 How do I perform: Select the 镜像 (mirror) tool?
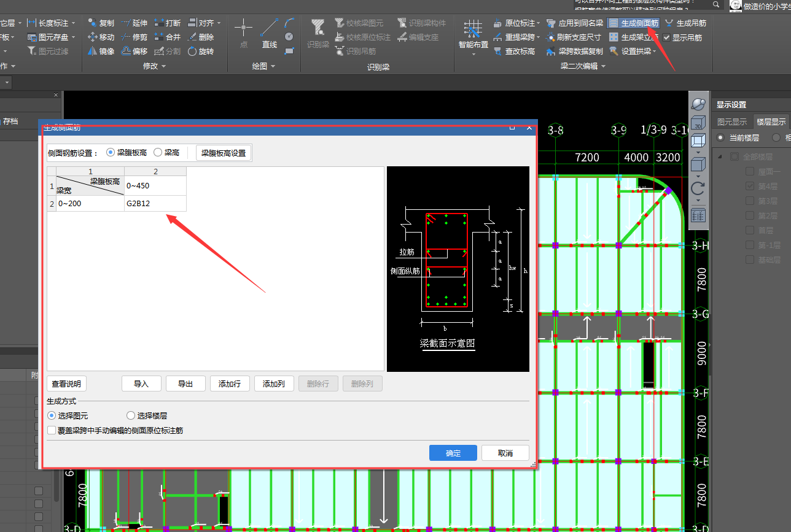point(101,51)
